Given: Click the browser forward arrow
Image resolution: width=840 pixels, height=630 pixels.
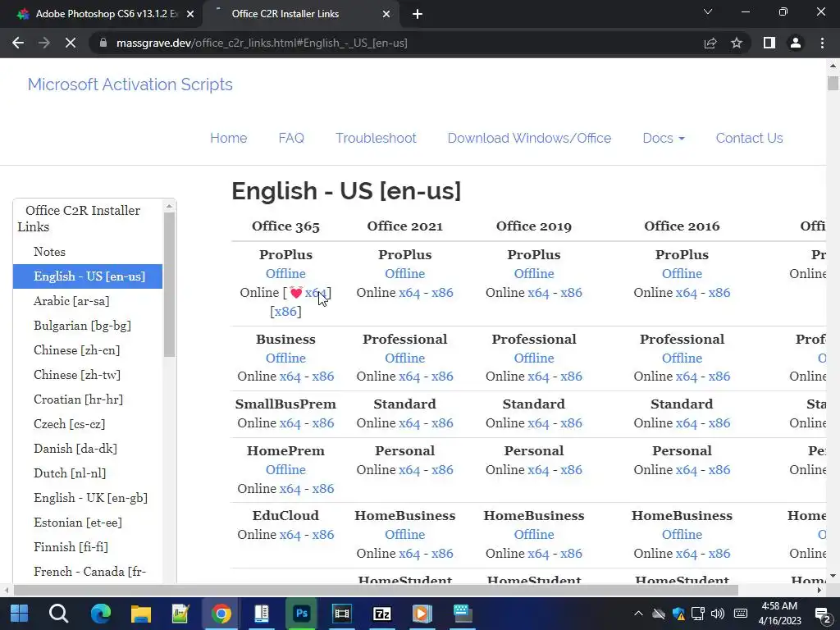Looking at the screenshot, I should click(44, 43).
